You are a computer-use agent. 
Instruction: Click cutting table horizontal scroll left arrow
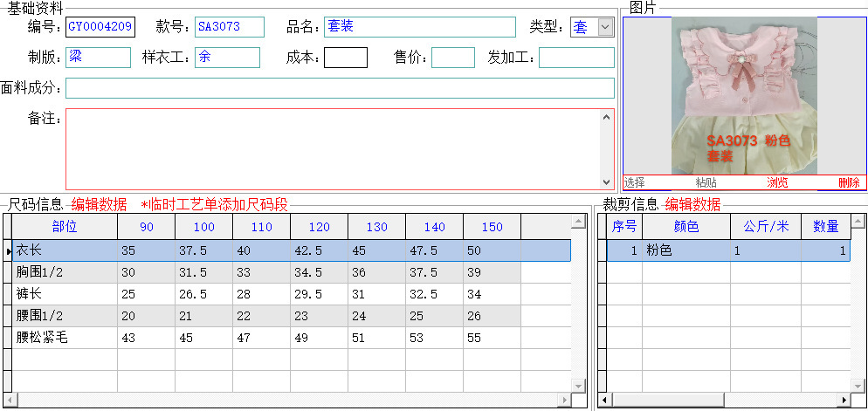(x=605, y=400)
